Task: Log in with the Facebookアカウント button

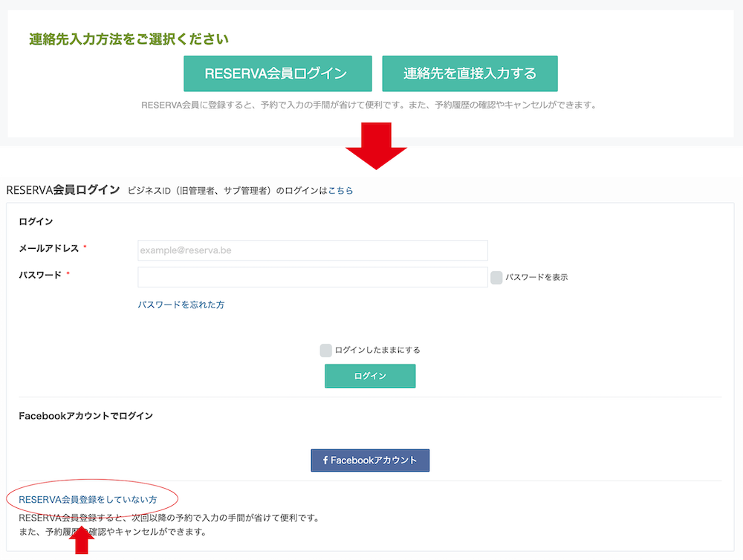Action: pos(370,460)
